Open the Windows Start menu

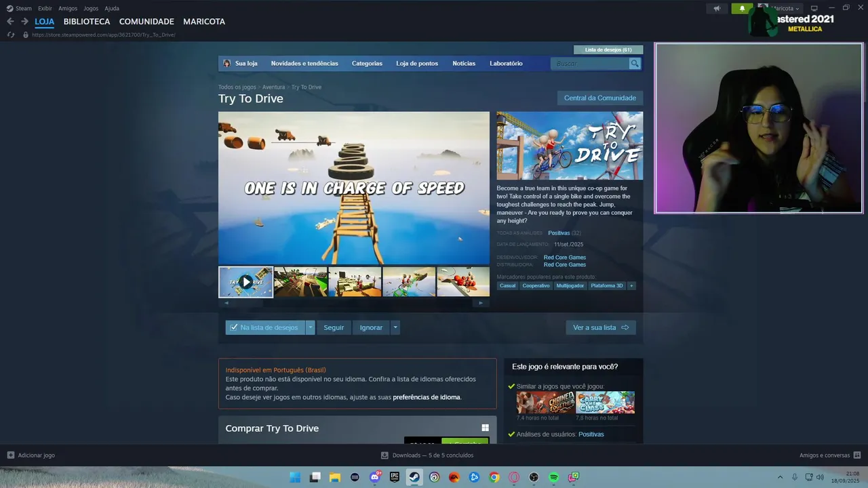coord(295,477)
